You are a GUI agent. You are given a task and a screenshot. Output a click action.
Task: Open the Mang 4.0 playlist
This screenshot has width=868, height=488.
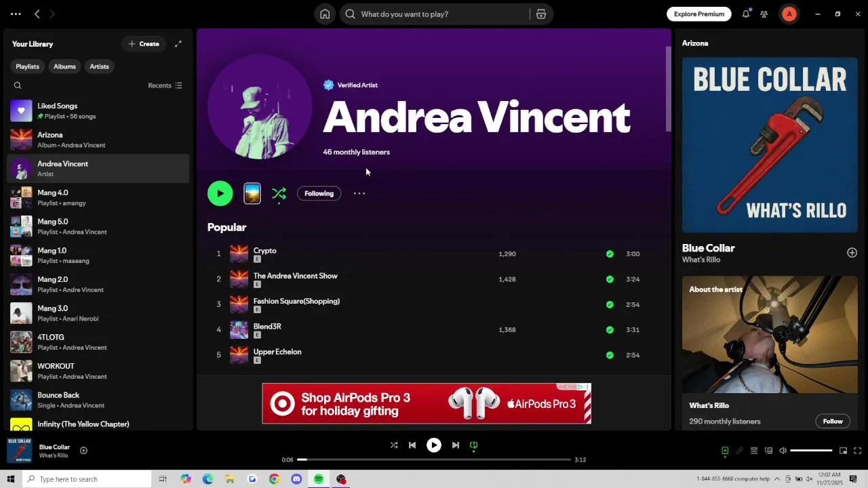tap(98, 197)
